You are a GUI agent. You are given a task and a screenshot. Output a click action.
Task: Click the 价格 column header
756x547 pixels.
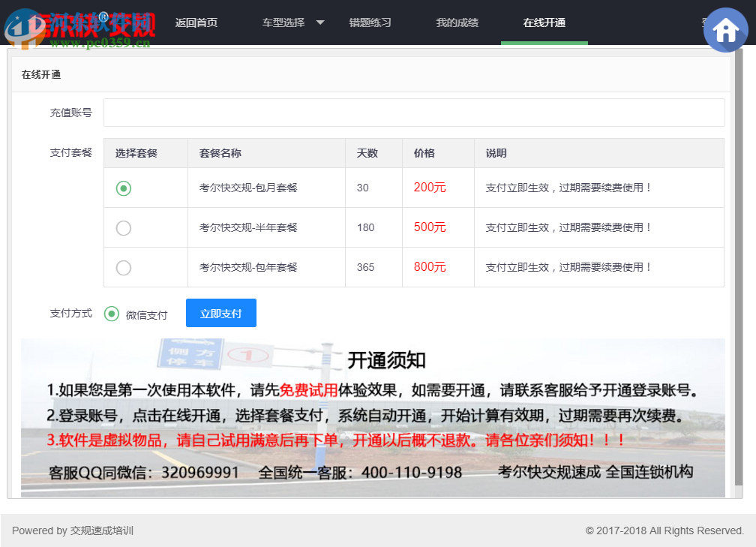[424, 152]
